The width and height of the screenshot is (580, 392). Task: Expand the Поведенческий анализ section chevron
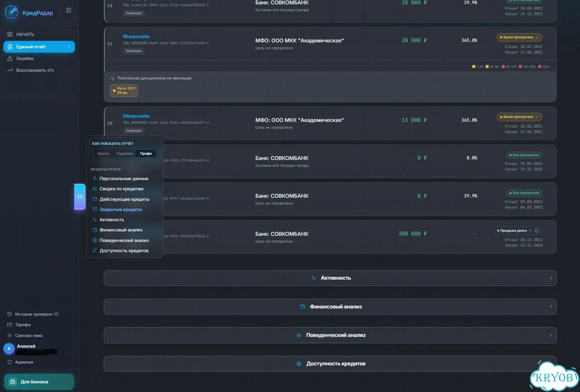click(551, 335)
